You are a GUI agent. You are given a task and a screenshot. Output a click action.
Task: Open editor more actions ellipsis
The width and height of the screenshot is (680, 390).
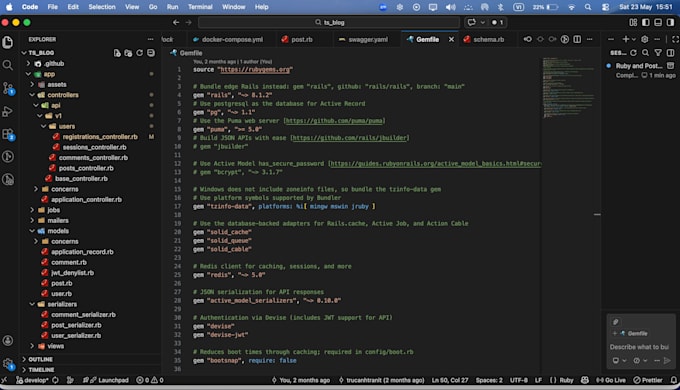(x=589, y=39)
